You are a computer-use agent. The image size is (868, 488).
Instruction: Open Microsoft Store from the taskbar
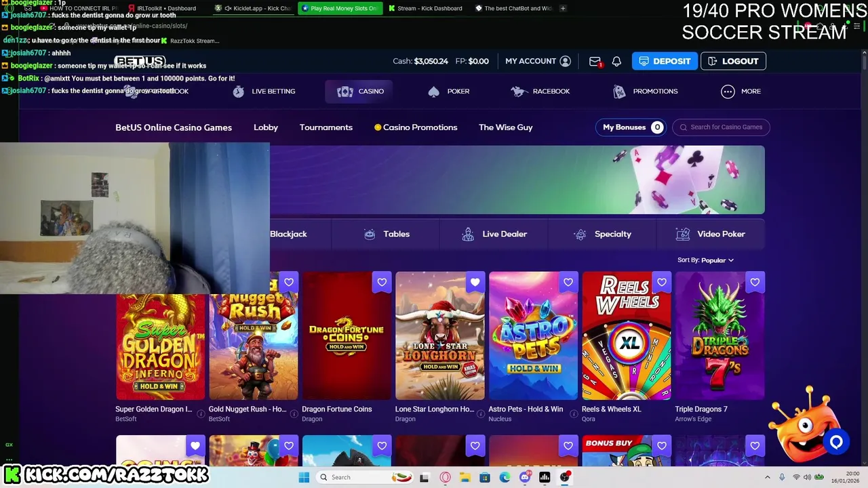[485, 477]
